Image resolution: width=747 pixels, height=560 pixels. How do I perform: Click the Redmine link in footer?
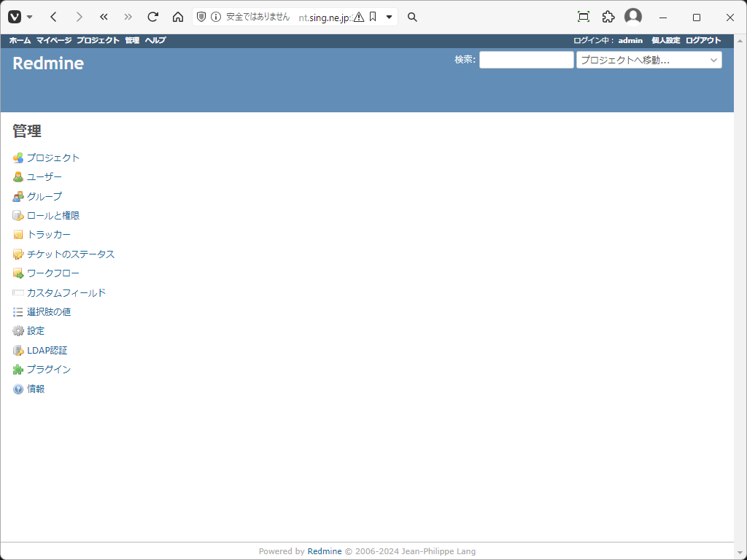coord(325,551)
